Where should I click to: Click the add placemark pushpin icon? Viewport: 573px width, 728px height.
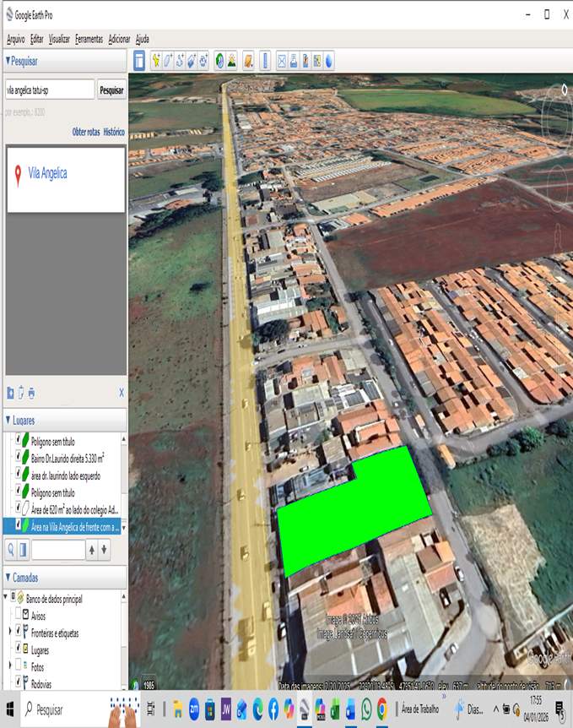[156, 61]
